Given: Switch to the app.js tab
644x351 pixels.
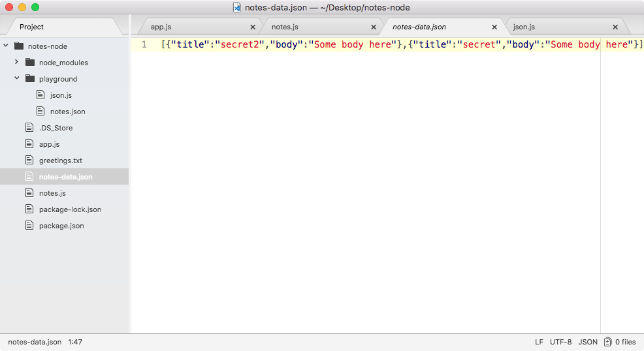Looking at the screenshot, I should point(161,27).
